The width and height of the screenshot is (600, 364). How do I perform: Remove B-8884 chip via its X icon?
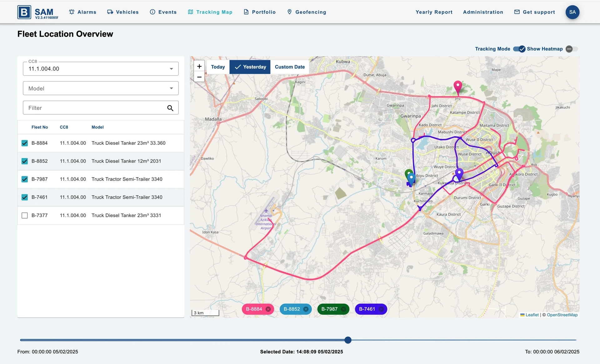coord(268,309)
